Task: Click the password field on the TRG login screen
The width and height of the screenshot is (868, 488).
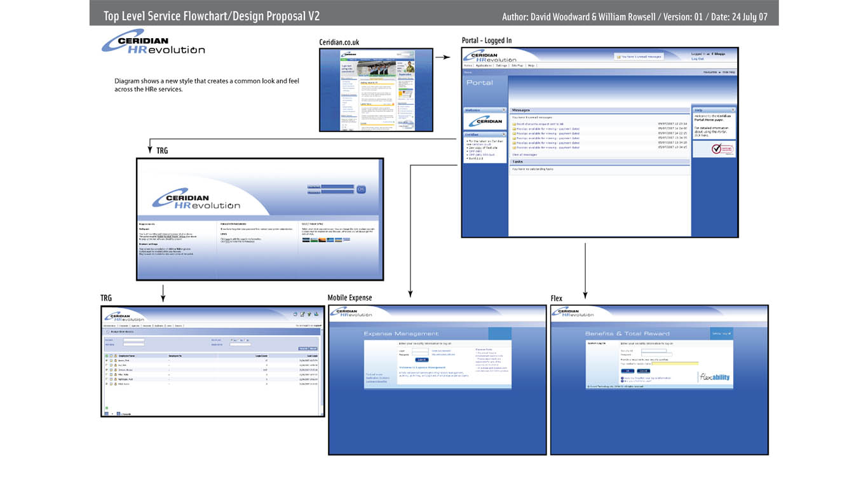Action: pos(337,192)
